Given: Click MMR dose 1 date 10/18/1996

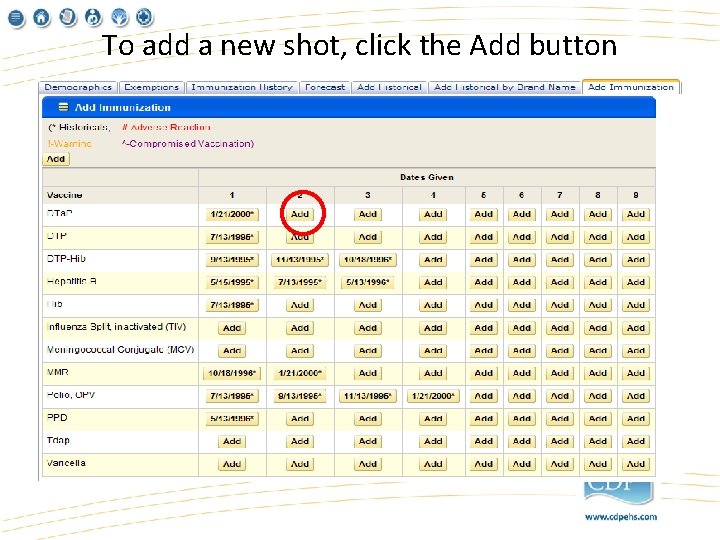Looking at the screenshot, I should (232, 373).
